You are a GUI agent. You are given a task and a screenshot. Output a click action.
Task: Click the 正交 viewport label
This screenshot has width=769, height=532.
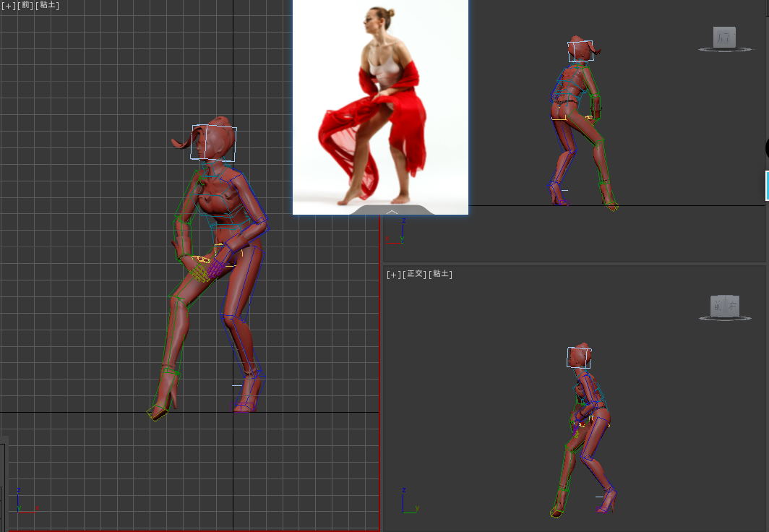416,274
